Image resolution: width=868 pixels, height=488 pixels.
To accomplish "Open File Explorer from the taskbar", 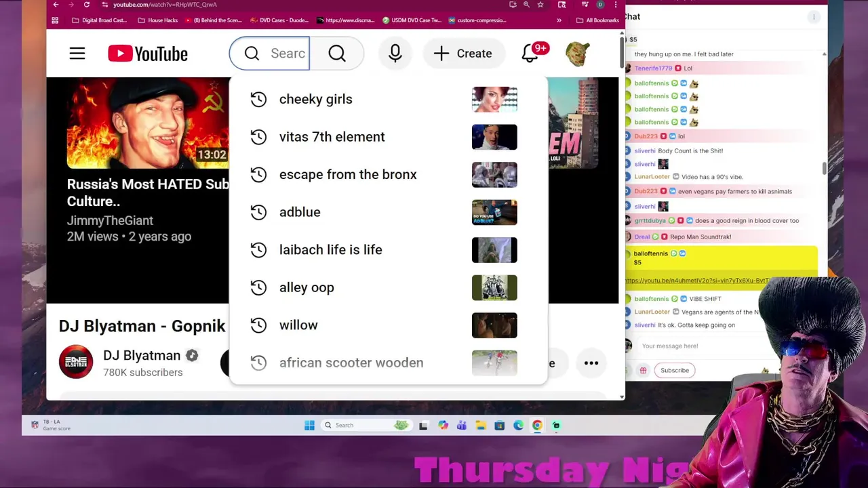I will (480, 425).
